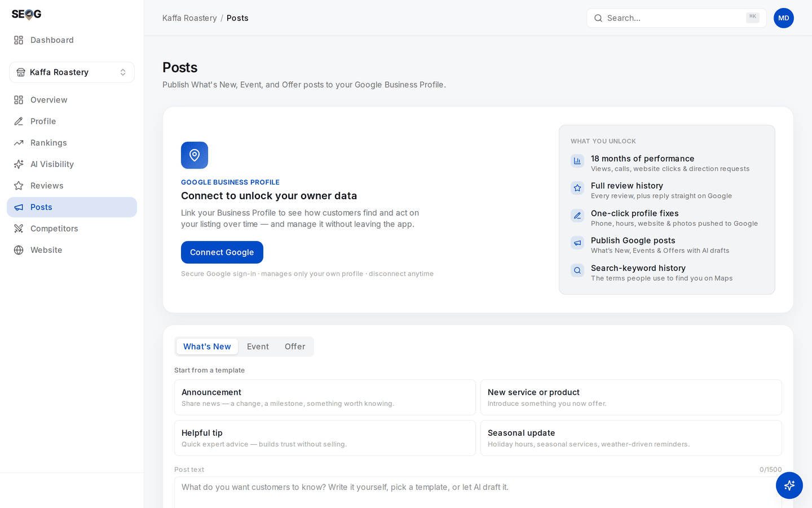
Task: Open the Profile section
Action: pyautogui.click(x=72, y=121)
